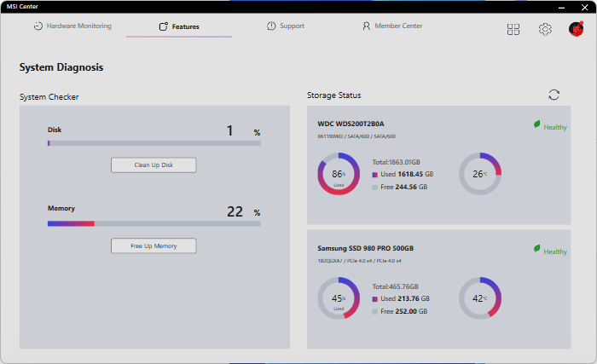Click the Used 213.76 GB value
This screenshot has width=597, height=364.
pyautogui.click(x=405, y=298)
